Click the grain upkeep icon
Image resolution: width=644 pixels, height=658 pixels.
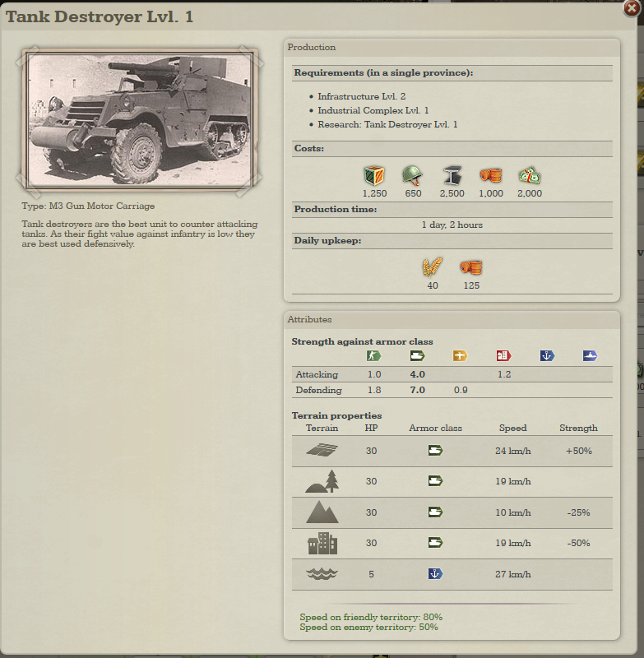tap(432, 267)
